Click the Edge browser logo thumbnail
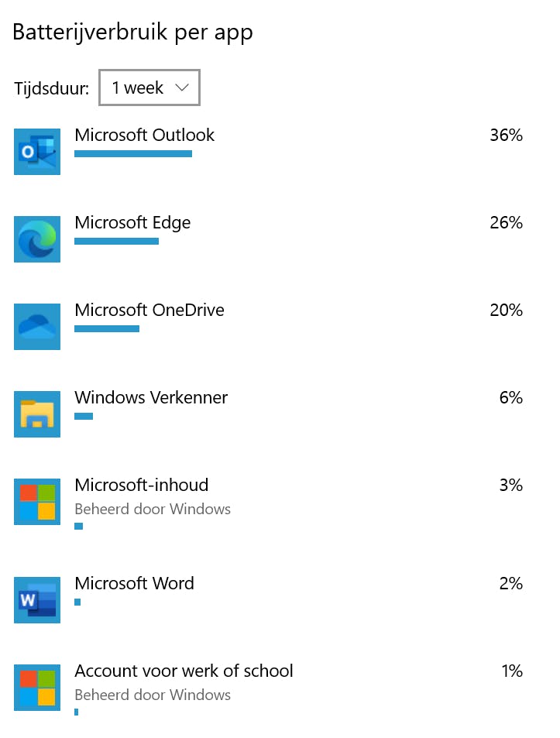Screen dimensions: 560x738 pyautogui.click(x=36, y=239)
